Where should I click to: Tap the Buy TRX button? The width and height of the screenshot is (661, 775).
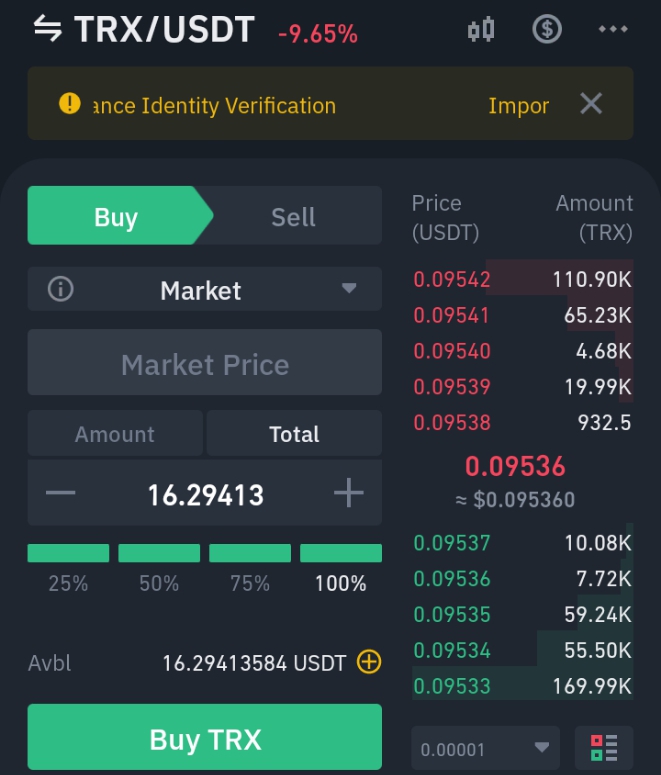(x=205, y=737)
